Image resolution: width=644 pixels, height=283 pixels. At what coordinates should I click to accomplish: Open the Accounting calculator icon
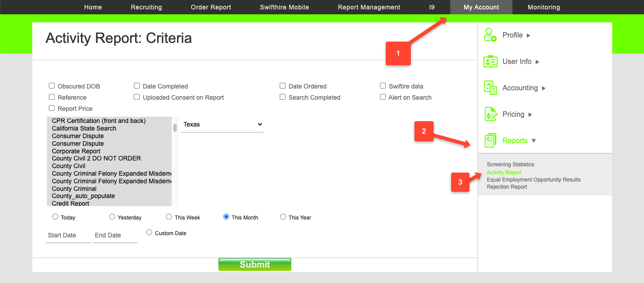(x=490, y=88)
